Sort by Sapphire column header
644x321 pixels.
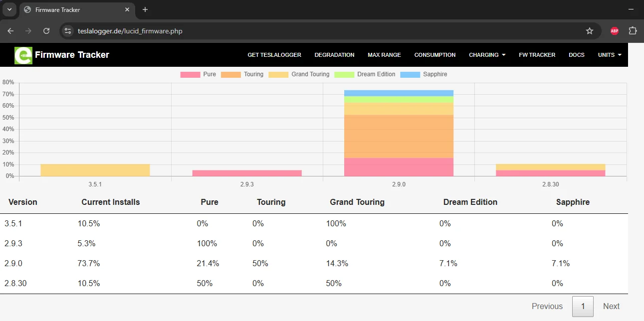pyautogui.click(x=573, y=202)
